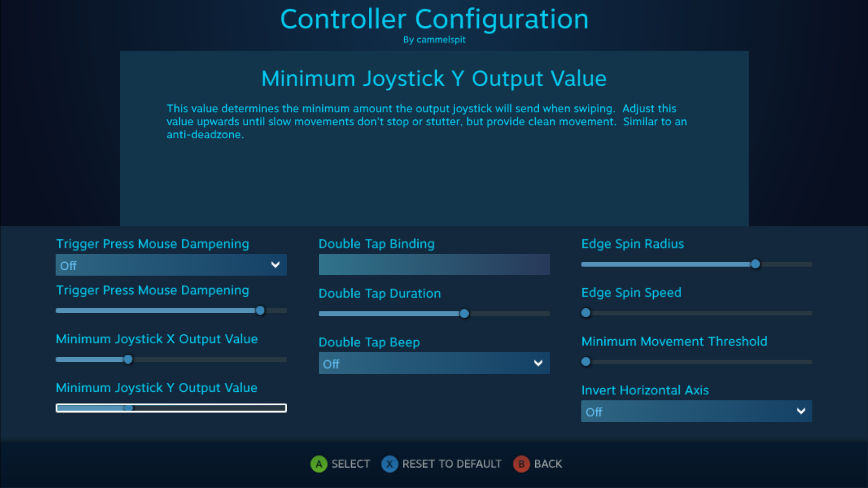Click the Invert Horizontal Axis chevron arrow

(x=801, y=411)
